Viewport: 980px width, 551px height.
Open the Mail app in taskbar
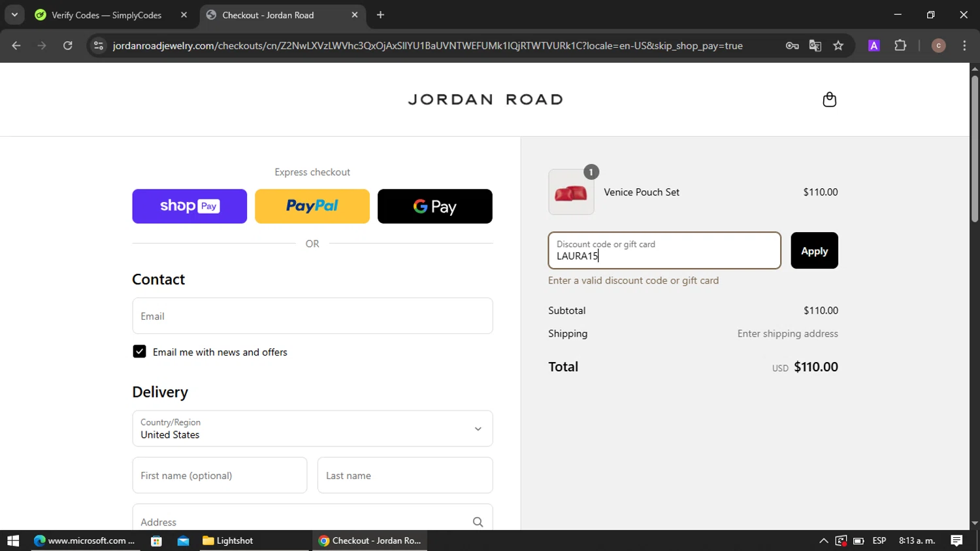183,541
